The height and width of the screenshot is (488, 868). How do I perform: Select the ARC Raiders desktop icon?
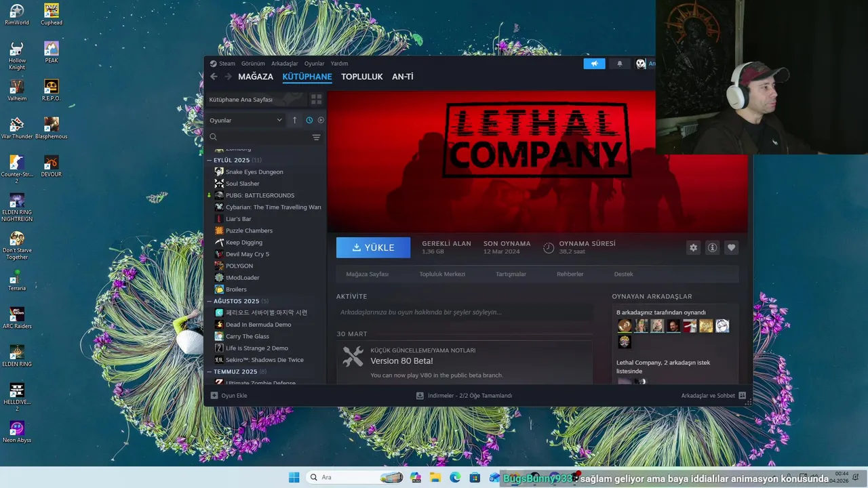tap(17, 318)
